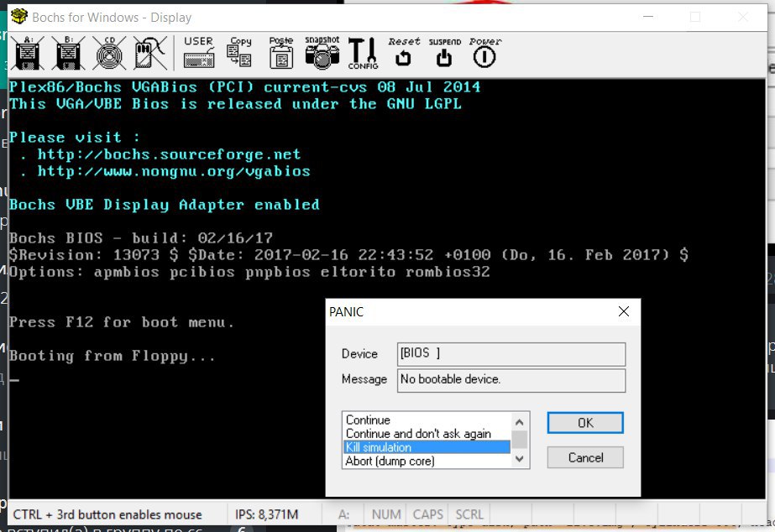This screenshot has width=775, height=532.
Task: Click the NUM indicator in the status bar
Action: point(386,514)
